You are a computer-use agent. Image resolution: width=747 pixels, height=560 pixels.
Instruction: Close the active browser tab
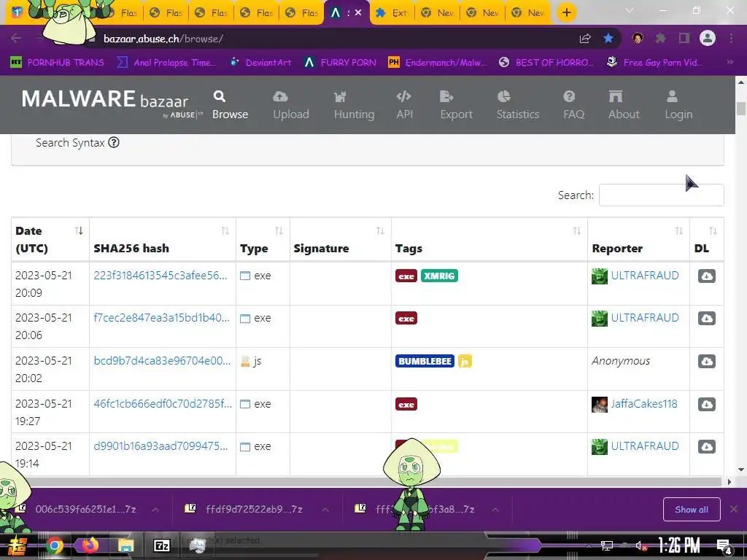click(x=358, y=13)
